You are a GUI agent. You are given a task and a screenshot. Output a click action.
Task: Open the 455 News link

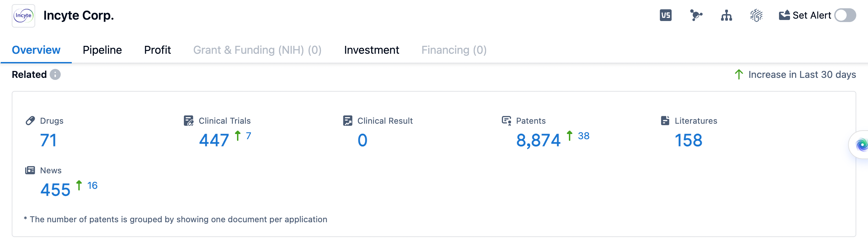click(x=55, y=190)
